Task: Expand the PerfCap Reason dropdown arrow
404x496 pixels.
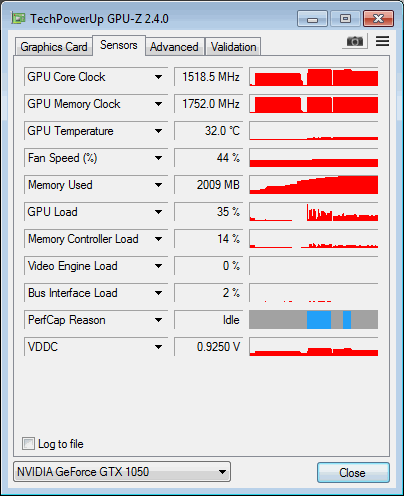Action: (x=159, y=320)
